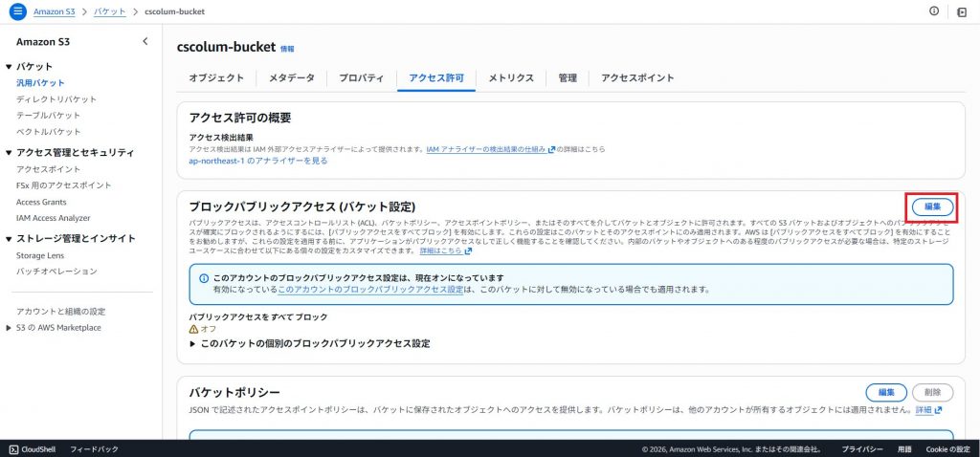Switch to the オブジェクト tab
Viewport: 980px width, 457px height.
click(x=215, y=77)
